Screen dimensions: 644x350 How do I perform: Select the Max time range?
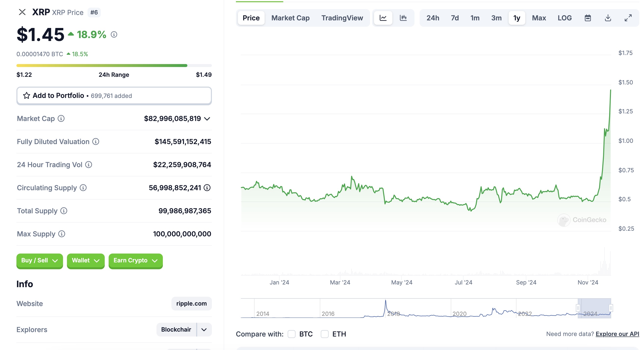[x=539, y=18]
